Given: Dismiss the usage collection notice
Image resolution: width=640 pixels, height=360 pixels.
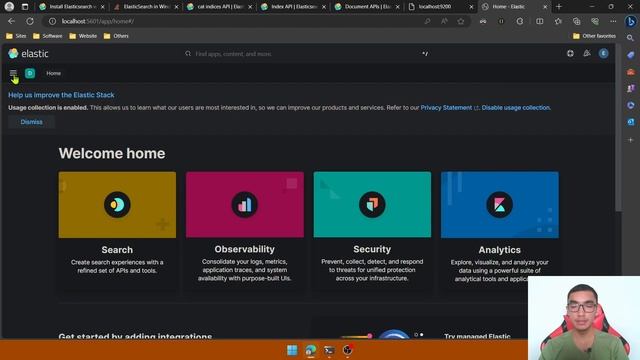Looking at the screenshot, I should pyautogui.click(x=31, y=122).
